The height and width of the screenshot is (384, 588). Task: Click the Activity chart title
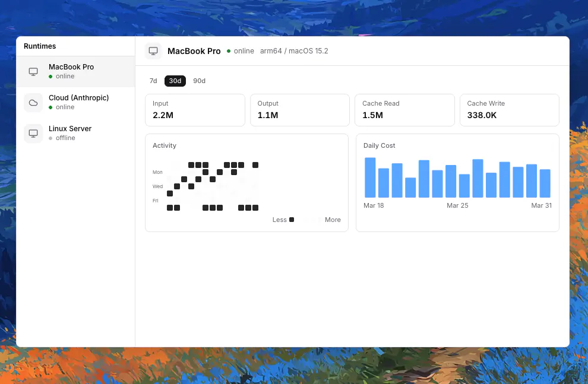(165, 146)
